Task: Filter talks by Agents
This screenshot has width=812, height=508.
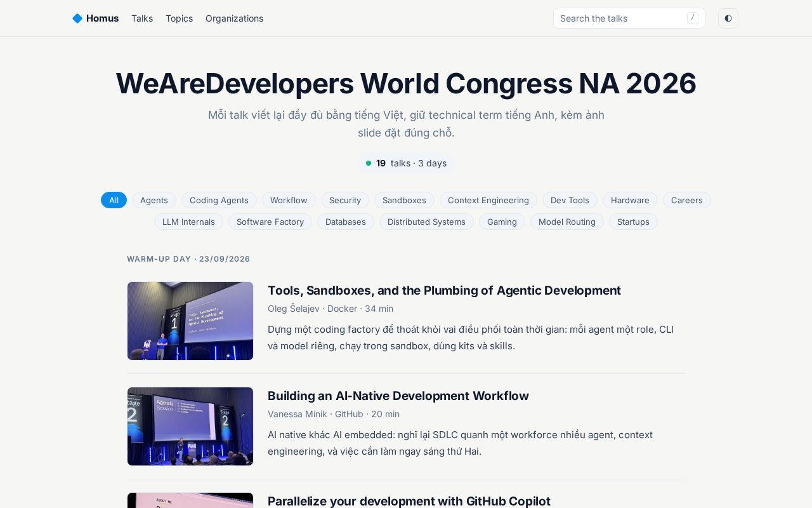Action: 154,200
